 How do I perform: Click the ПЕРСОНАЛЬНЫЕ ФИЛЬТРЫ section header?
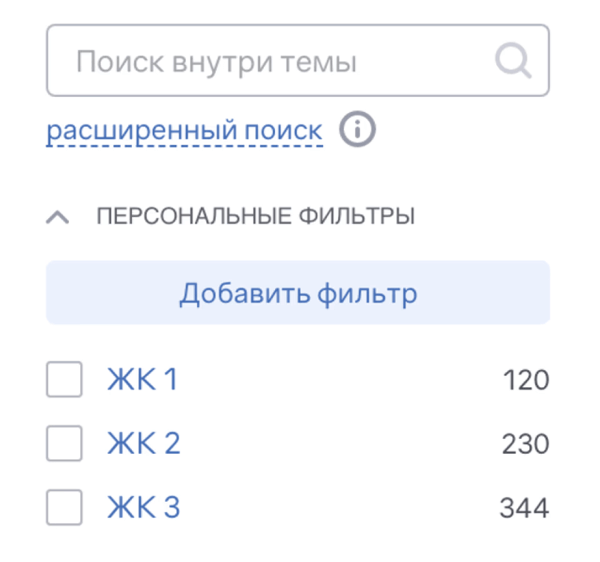[255, 216]
